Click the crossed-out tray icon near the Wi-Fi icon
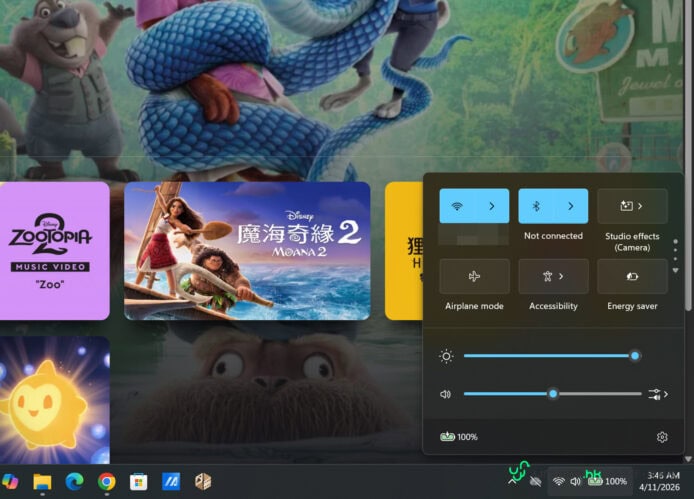 536,481
